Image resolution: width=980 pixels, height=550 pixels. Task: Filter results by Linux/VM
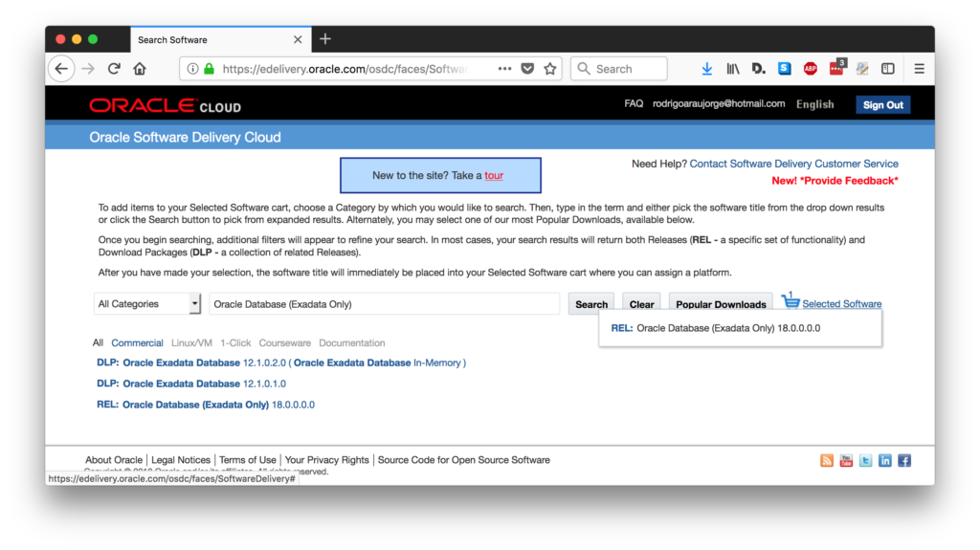[191, 342]
